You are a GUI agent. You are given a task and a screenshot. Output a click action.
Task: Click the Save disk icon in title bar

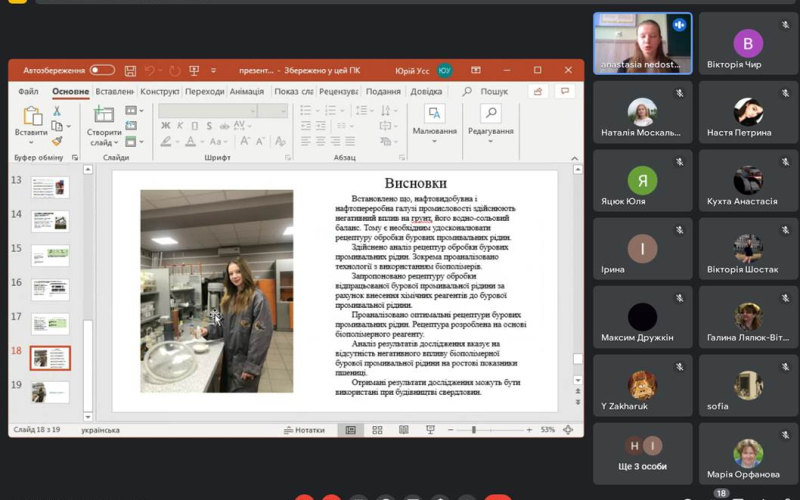click(130, 70)
